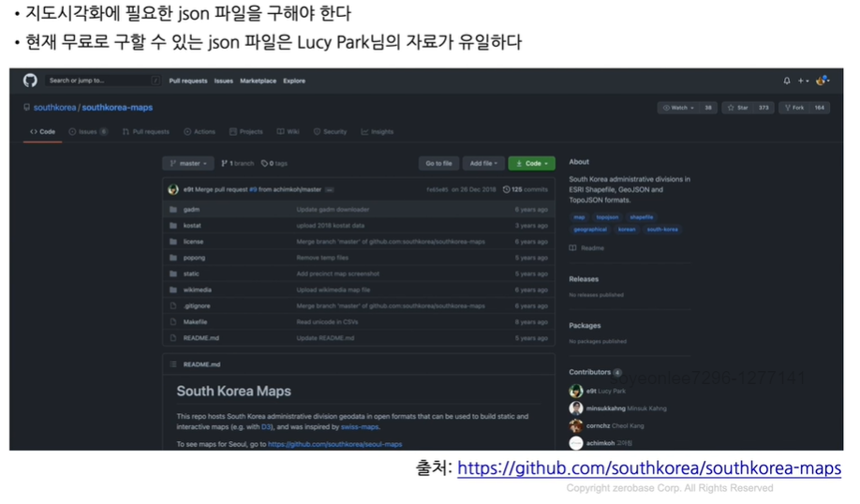Switch to the Insights tab
860x504 pixels.
378,132
